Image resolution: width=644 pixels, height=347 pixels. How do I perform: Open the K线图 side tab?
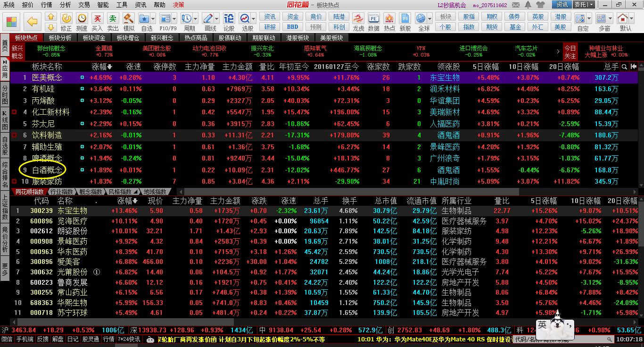[5, 120]
